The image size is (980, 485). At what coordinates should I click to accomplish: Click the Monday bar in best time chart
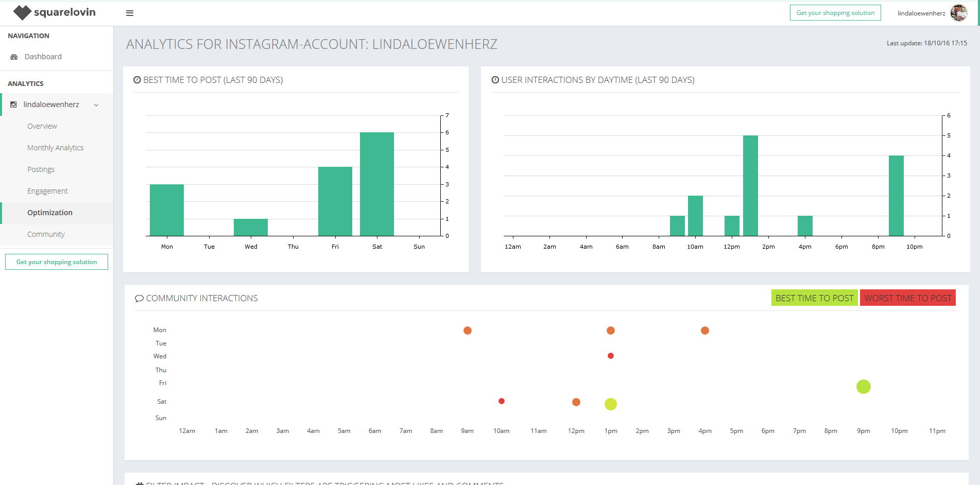click(167, 210)
